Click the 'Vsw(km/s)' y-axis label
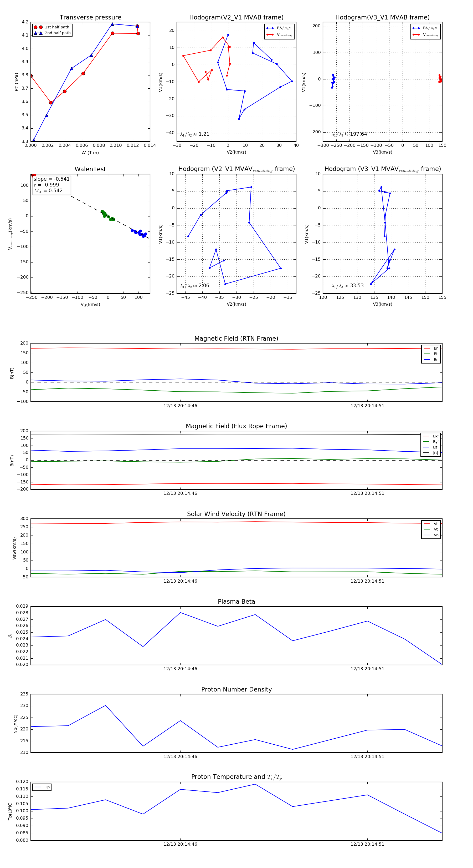Viewport: 473px width, 868px height. point(14,549)
